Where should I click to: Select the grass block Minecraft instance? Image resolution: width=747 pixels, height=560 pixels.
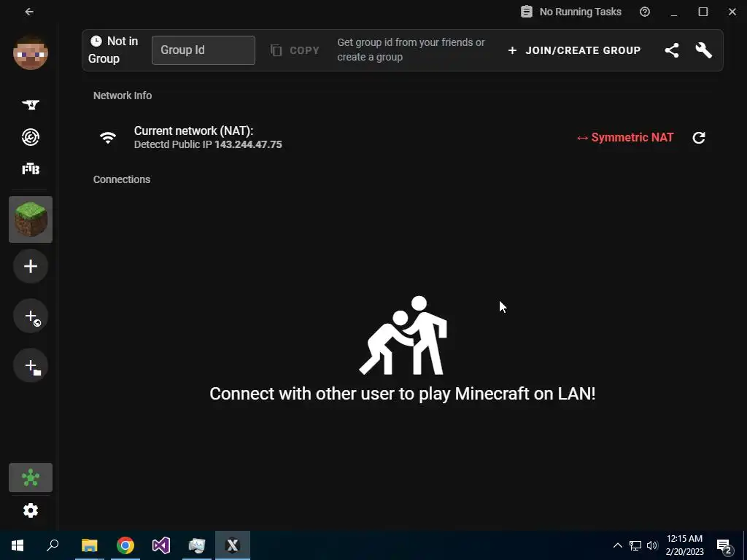point(31,219)
